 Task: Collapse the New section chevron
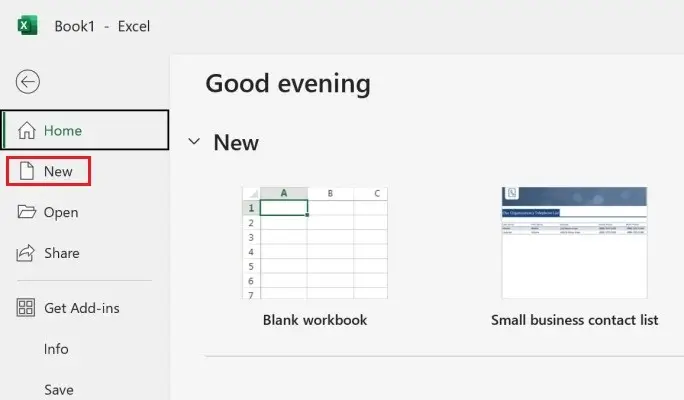pyautogui.click(x=194, y=141)
